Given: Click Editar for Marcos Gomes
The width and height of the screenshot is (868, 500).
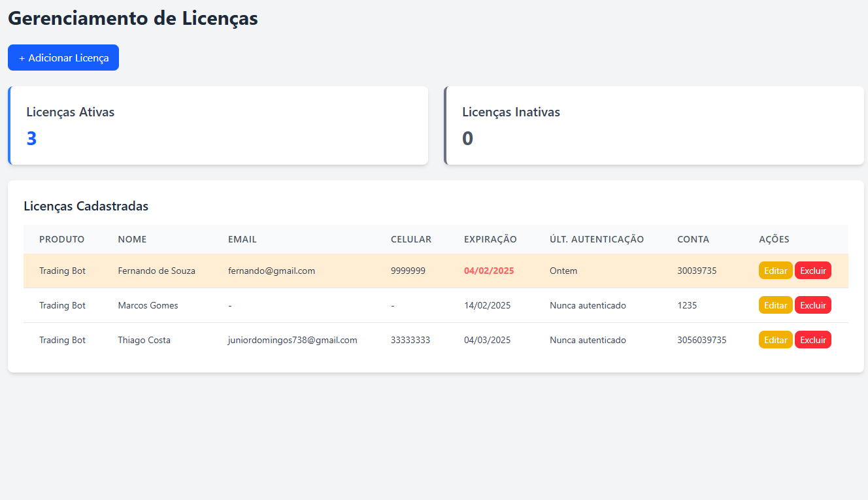Looking at the screenshot, I should (775, 305).
